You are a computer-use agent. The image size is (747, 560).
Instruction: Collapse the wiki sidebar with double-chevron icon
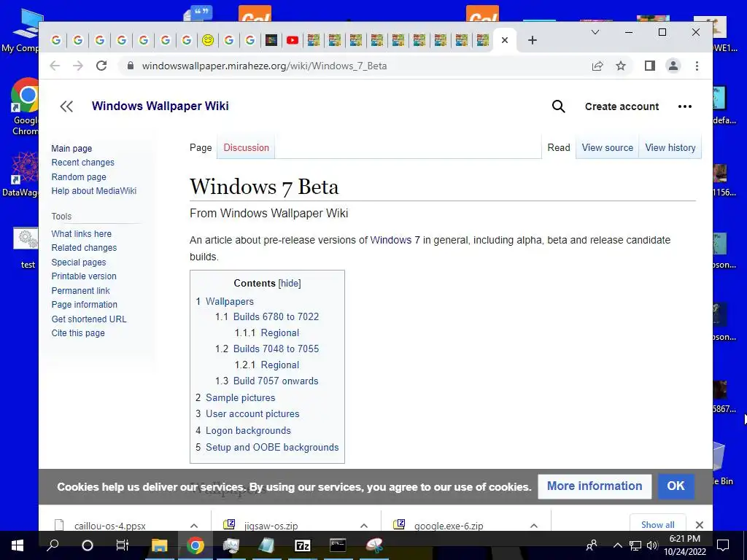(66, 106)
